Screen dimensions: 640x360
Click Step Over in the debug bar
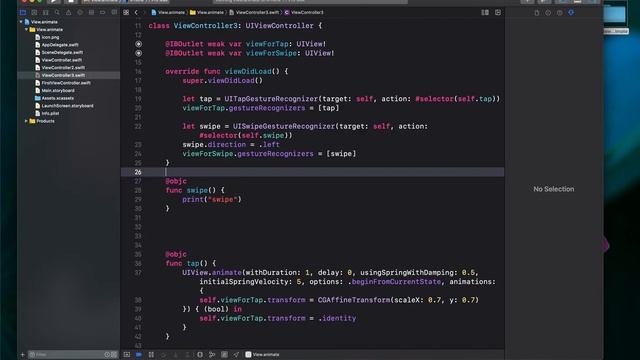(164, 354)
